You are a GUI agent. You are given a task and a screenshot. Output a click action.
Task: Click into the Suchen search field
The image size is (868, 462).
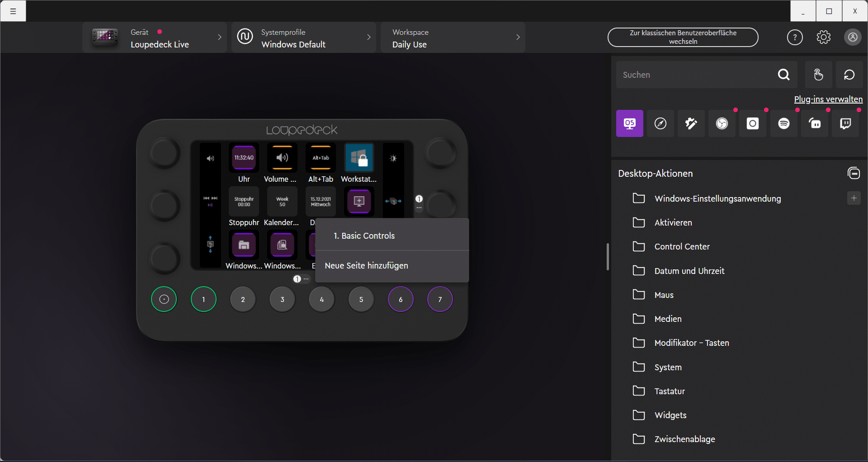click(x=694, y=75)
